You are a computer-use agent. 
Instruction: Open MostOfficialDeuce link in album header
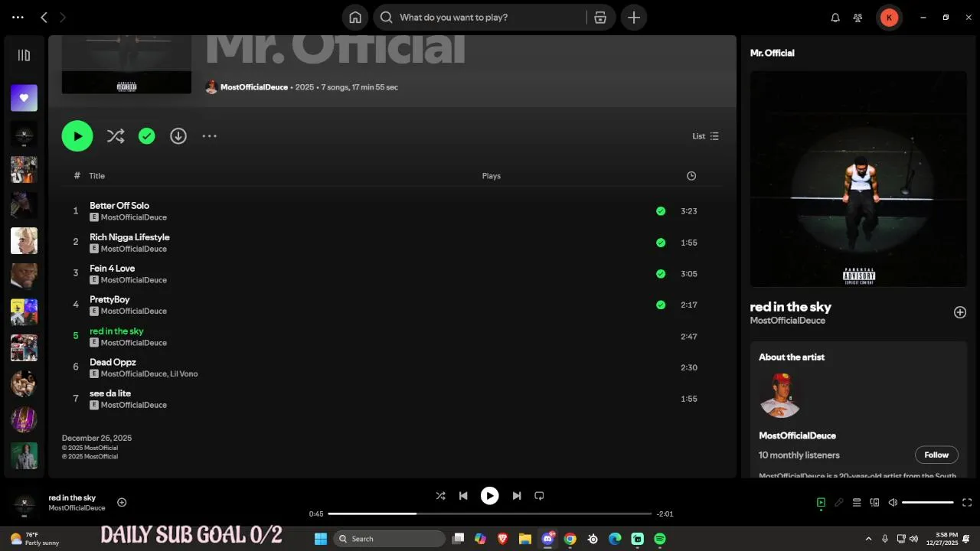point(254,87)
